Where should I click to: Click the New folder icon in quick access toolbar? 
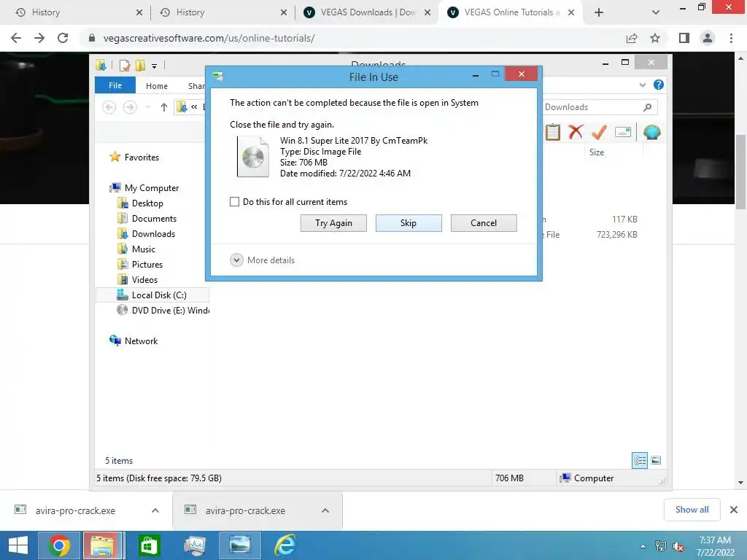point(140,65)
